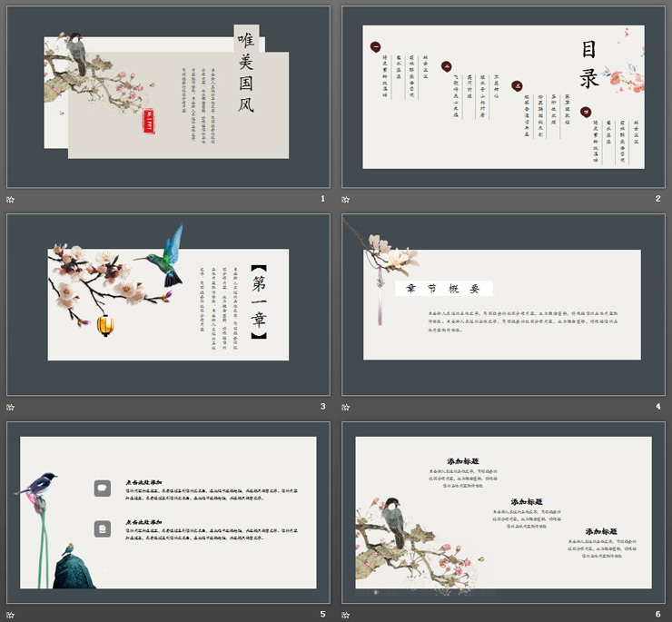The width and height of the screenshot is (672, 622).
Task: Click the speech bubble icon in slide 5
Action: point(104,488)
